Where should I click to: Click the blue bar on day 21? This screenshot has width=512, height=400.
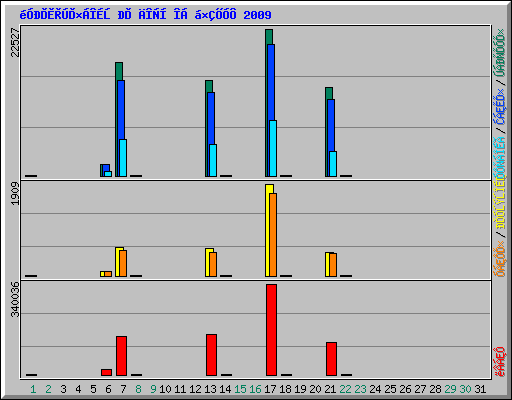click(x=330, y=138)
